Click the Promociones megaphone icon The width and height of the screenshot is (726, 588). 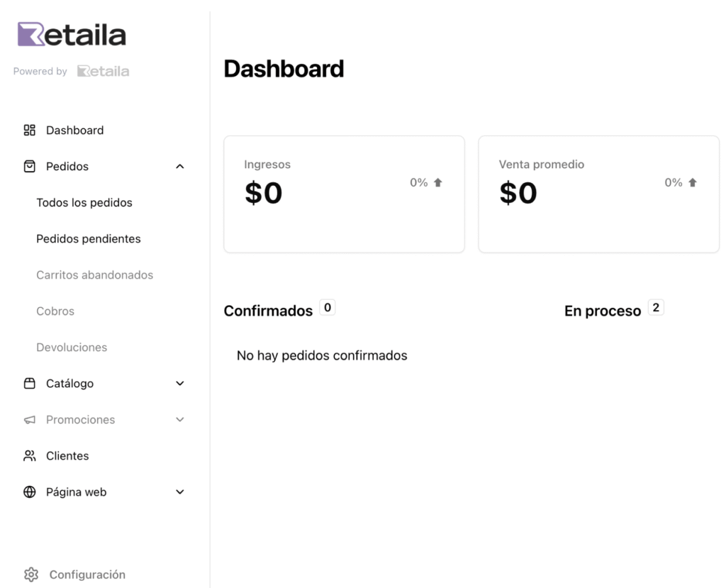point(30,420)
